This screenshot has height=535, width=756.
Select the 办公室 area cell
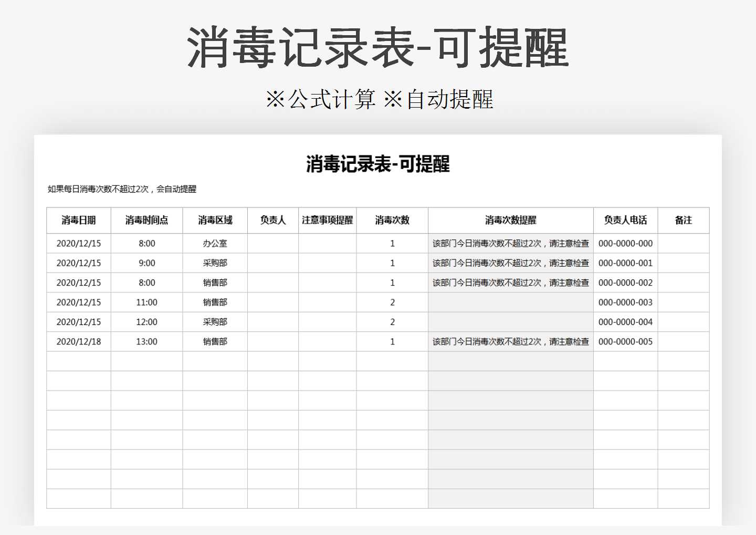(214, 243)
